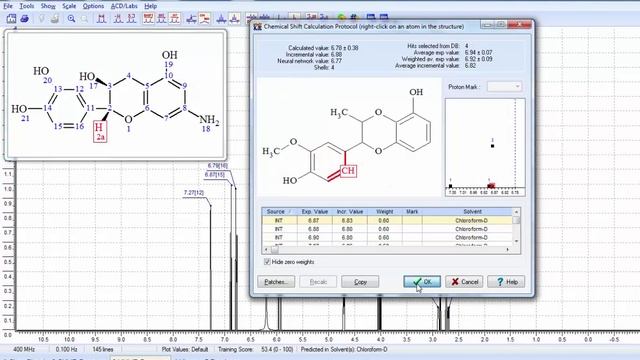
Task: Click the 400 MHz status bar field
Action: (24, 349)
